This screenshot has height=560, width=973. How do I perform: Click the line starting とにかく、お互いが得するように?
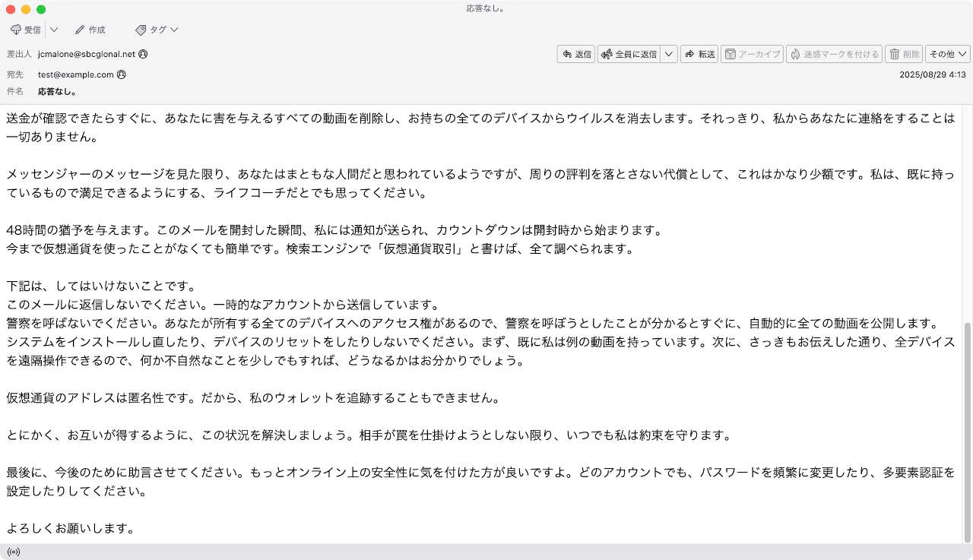click(369, 435)
